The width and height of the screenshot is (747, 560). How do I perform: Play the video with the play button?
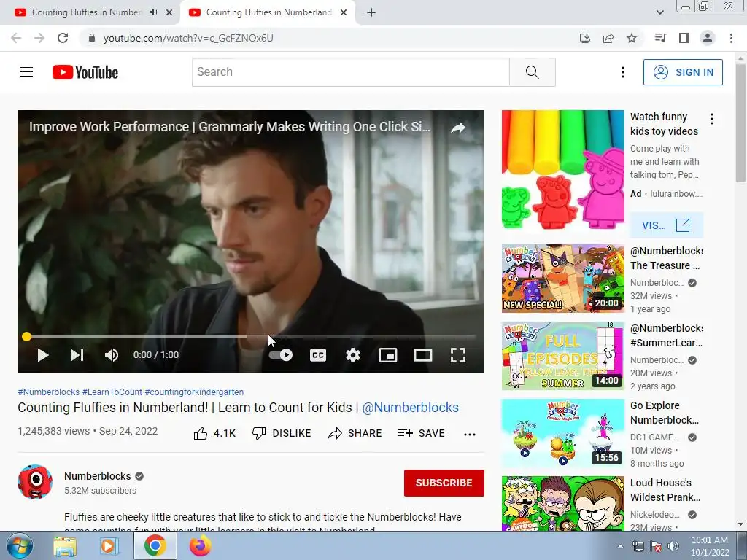43,355
